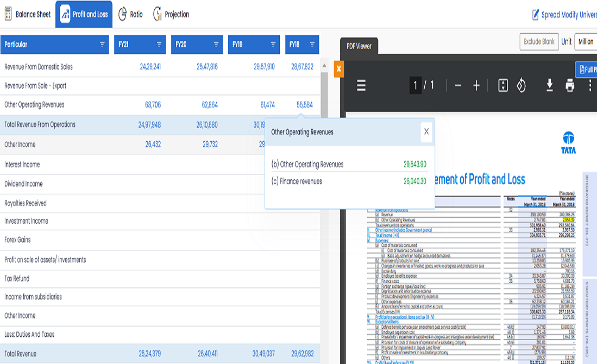
Task: Click the fit to page icon
Action: (x=503, y=85)
